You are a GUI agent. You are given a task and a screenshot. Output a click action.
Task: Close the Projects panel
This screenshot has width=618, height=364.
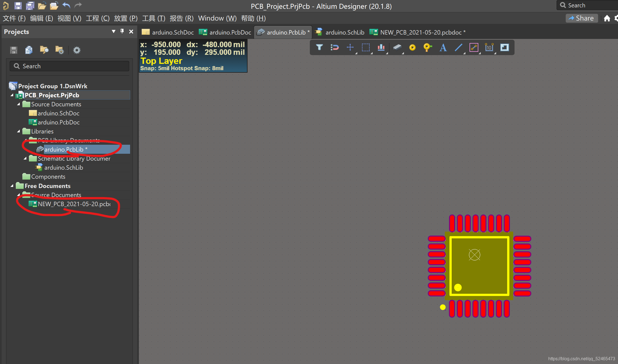(x=131, y=32)
